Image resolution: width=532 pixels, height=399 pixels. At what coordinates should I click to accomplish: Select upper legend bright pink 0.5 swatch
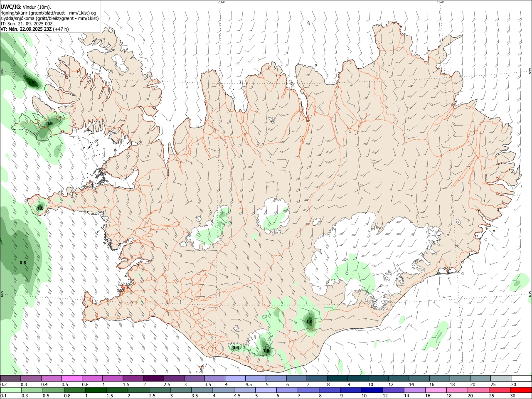coord(72,378)
